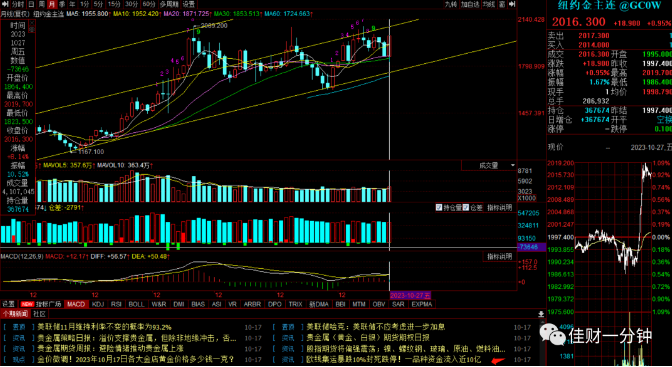Open news 美联储11月维持利率不变的概率为93.2%
The width and height of the screenshot is (672, 367).
point(104,327)
